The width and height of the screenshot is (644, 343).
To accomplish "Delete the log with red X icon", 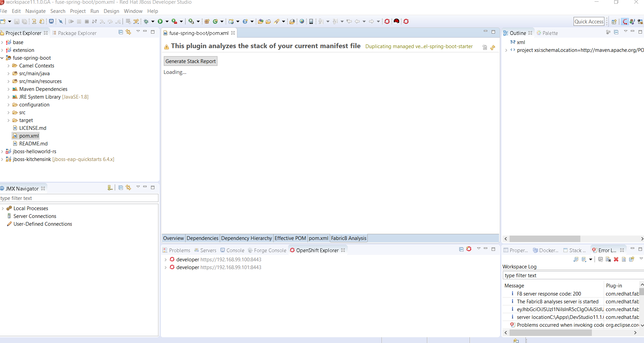I will coord(616,259).
